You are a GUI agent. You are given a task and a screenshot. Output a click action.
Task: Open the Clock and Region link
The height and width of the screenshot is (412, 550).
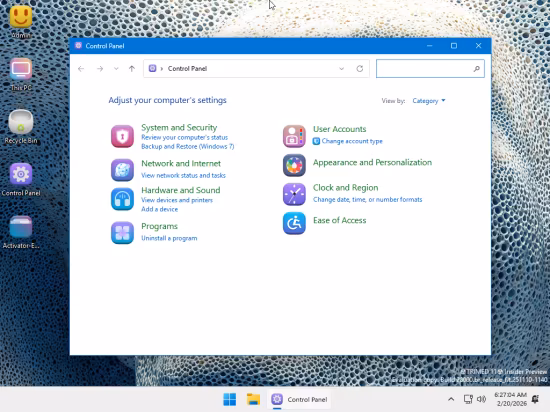(x=346, y=188)
